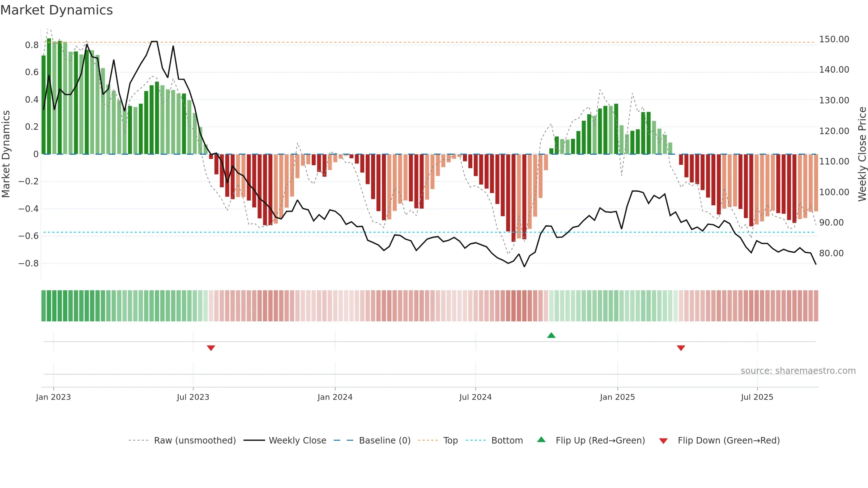This screenshot has width=868, height=488.
Task: Toggle the Top legend entry
Action: tap(438, 440)
